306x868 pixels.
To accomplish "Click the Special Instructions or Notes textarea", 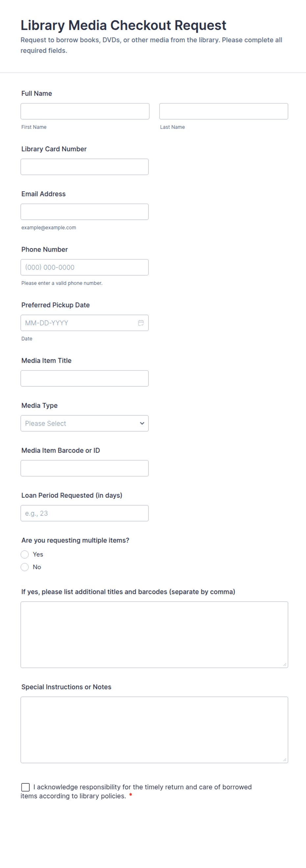I will coord(154,730).
